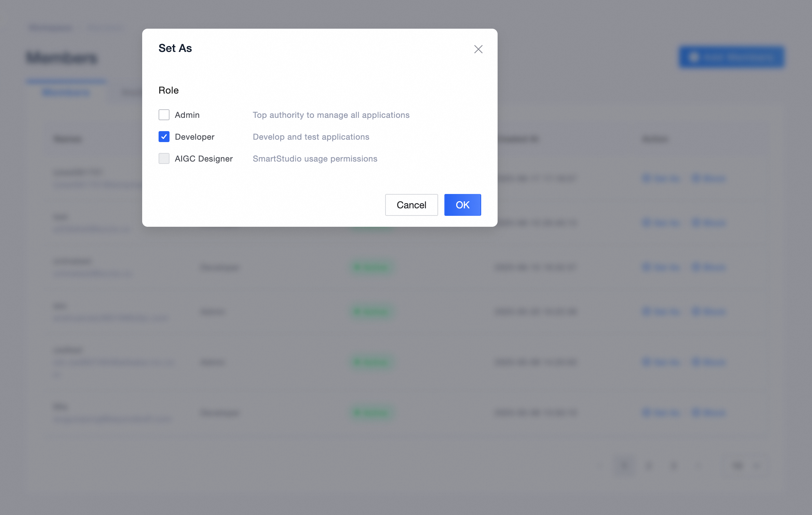Tick the AIGC Designer checkbox
The width and height of the screenshot is (812, 515).
[x=164, y=158]
